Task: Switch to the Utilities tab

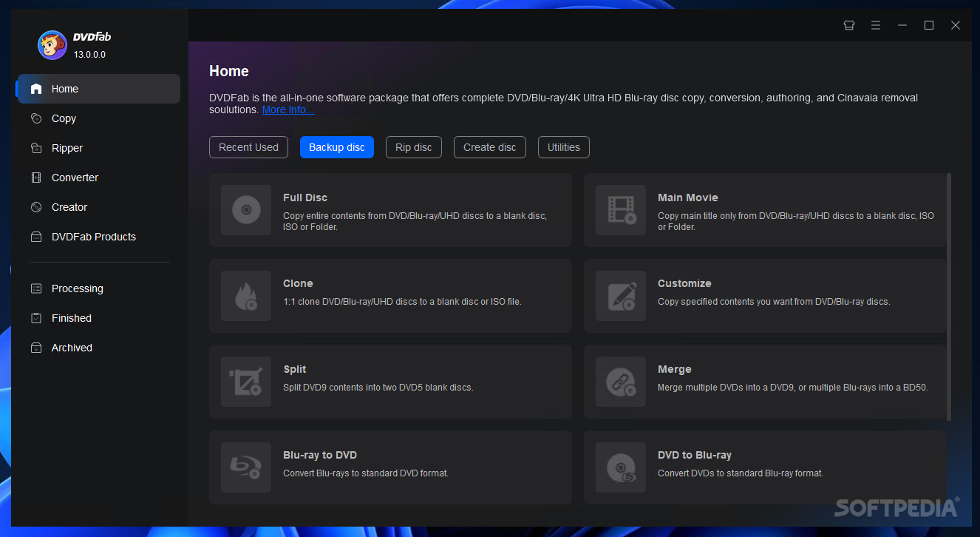Action: 564,147
